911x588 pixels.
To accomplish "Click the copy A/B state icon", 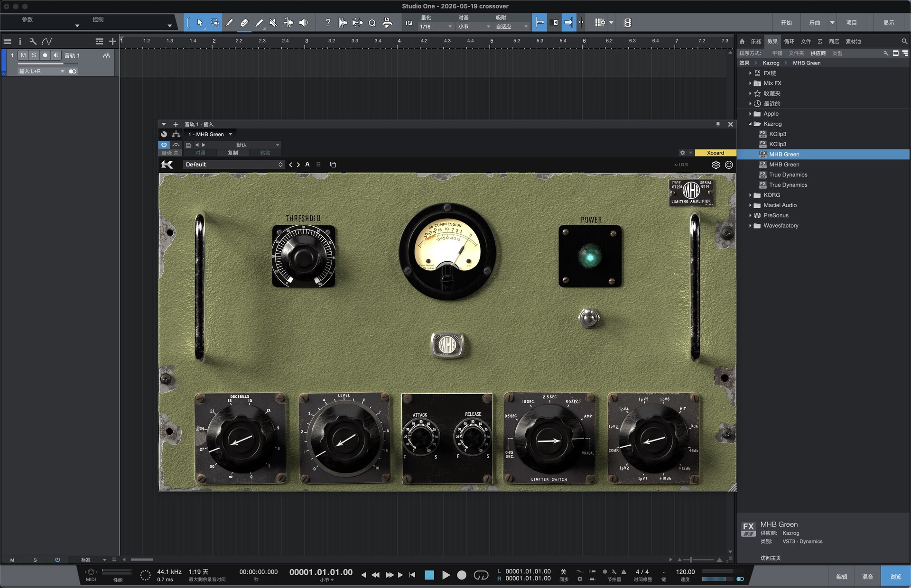I will 333,165.
